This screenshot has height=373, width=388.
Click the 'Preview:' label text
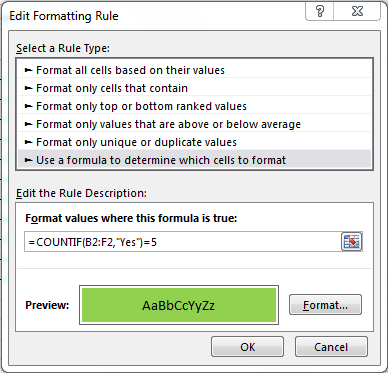(47, 305)
